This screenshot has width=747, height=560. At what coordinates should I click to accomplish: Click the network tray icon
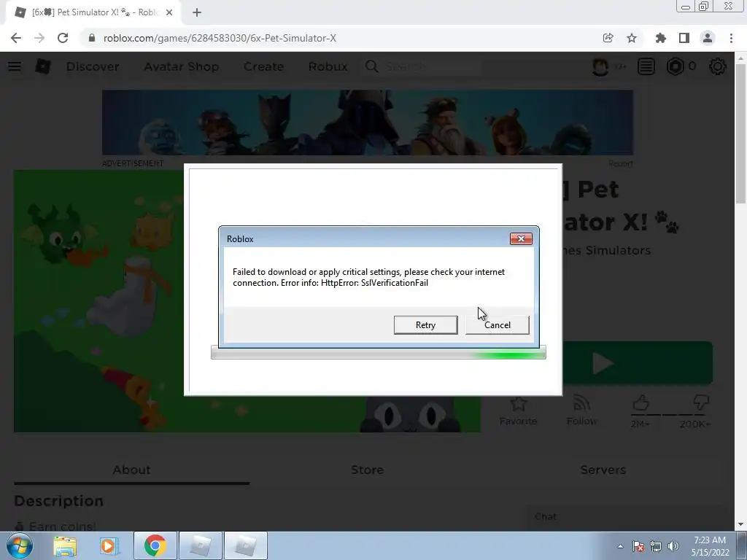(656, 546)
